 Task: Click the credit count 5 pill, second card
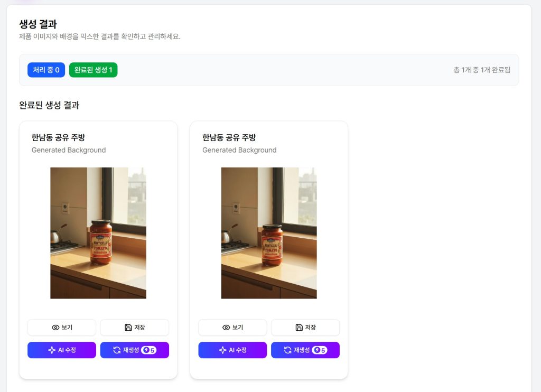(x=320, y=350)
